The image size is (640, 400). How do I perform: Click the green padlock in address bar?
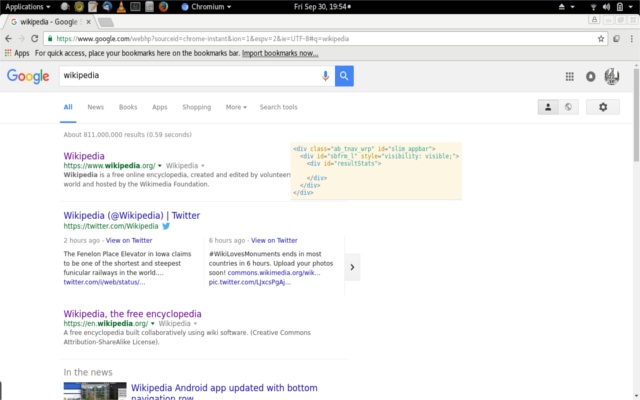(x=50, y=38)
